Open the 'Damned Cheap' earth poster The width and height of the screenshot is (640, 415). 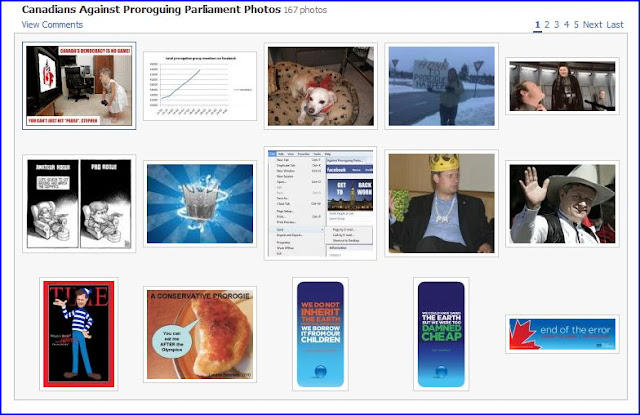coord(441,334)
